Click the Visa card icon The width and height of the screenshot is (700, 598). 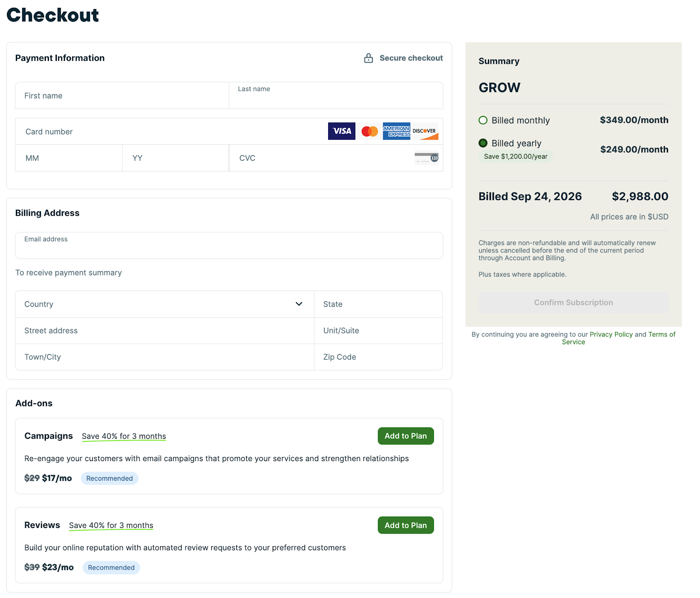click(x=341, y=131)
